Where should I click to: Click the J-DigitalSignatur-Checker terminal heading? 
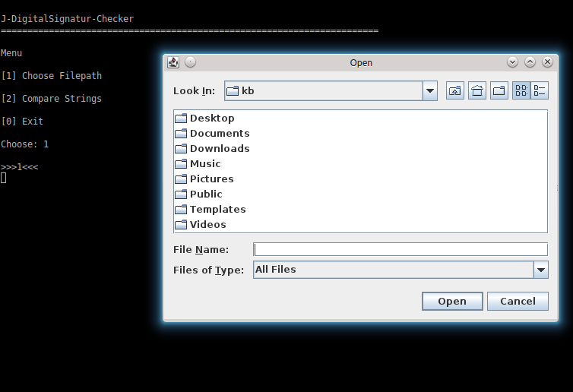click(67, 19)
